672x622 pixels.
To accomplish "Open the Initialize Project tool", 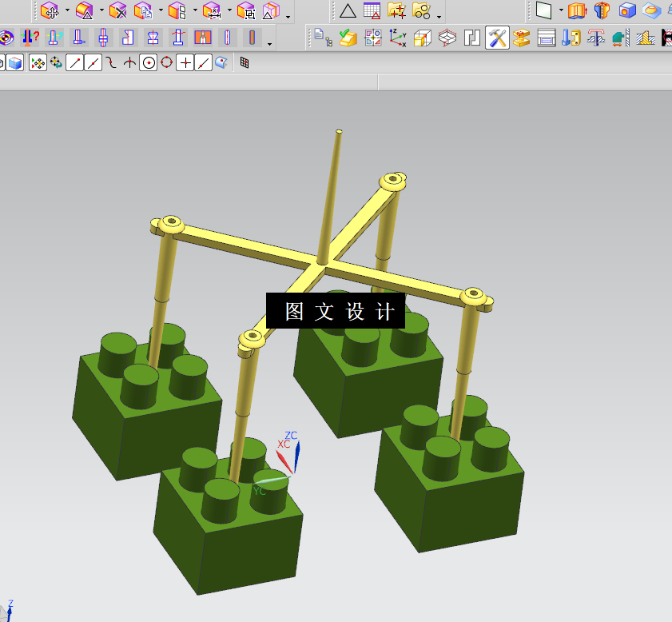I will [322, 38].
